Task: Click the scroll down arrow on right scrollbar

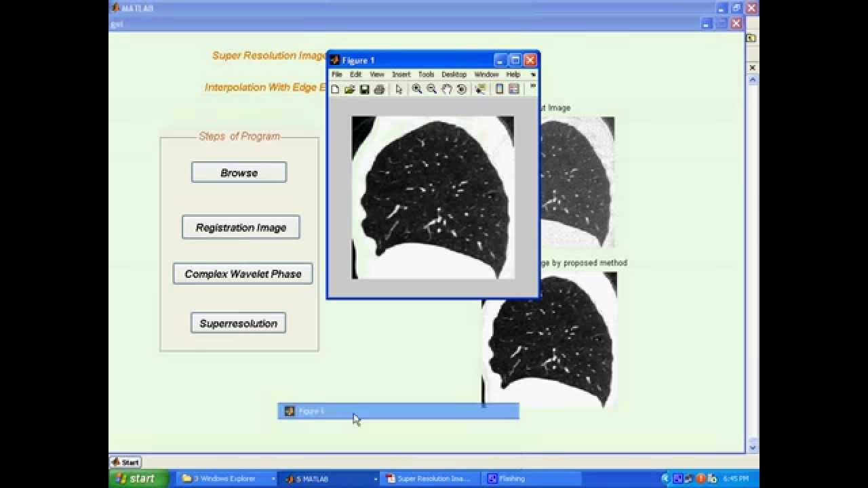Action: pyautogui.click(x=752, y=447)
